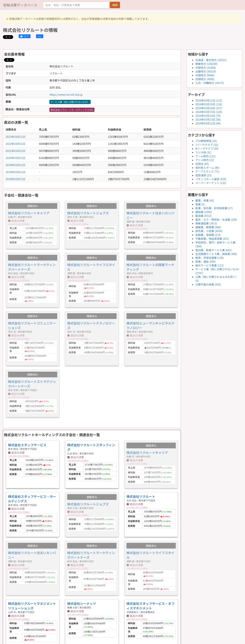Click the Facebook share button beside like
Image resolution: width=245 pixels, height=644 pixels.
(39, 36)
